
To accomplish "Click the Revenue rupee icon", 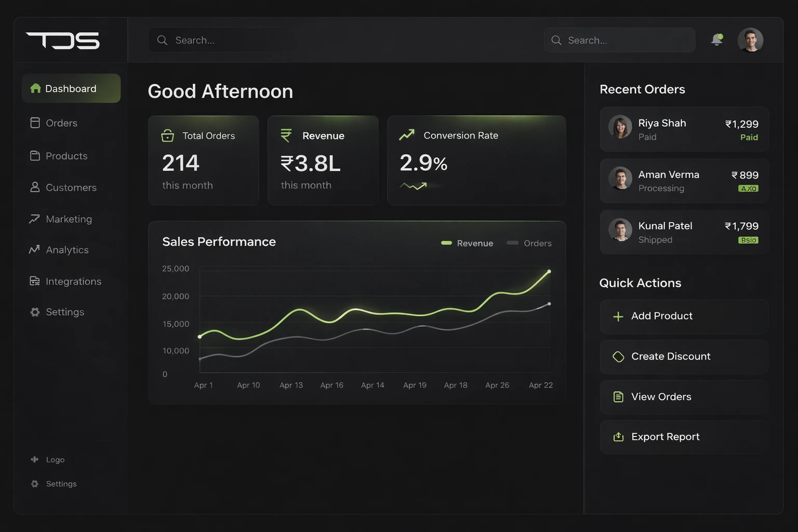I will tap(286, 136).
